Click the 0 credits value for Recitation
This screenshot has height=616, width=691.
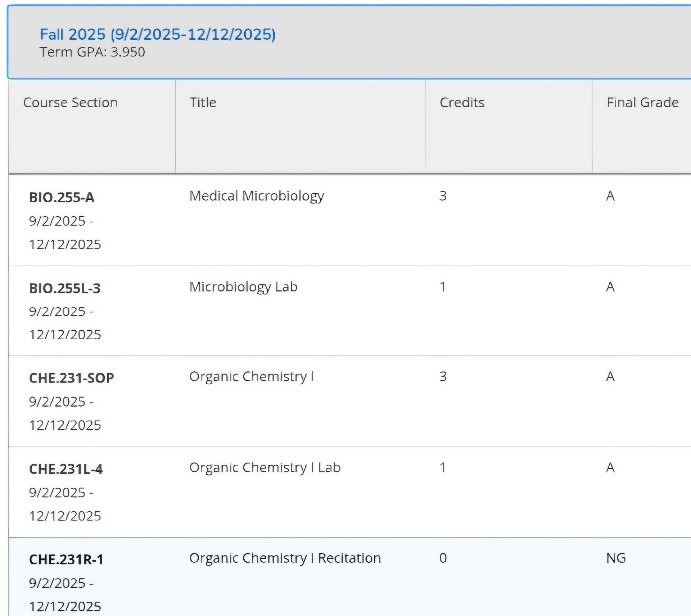pyautogui.click(x=443, y=558)
